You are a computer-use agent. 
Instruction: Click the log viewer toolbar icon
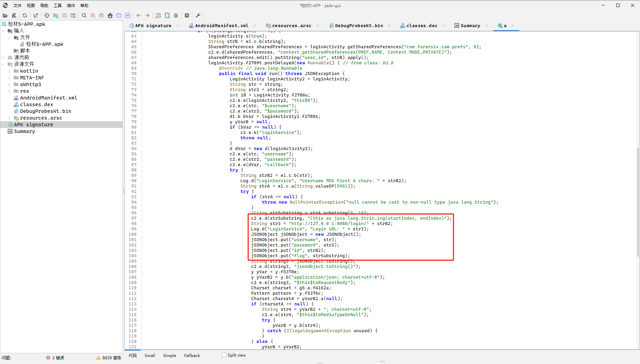pyautogui.click(x=187, y=15)
